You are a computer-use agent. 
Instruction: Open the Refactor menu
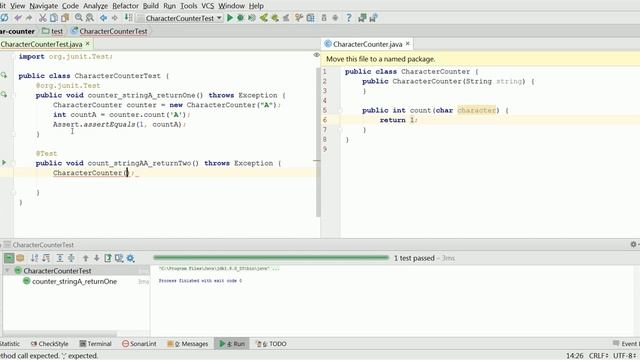point(125,6)
